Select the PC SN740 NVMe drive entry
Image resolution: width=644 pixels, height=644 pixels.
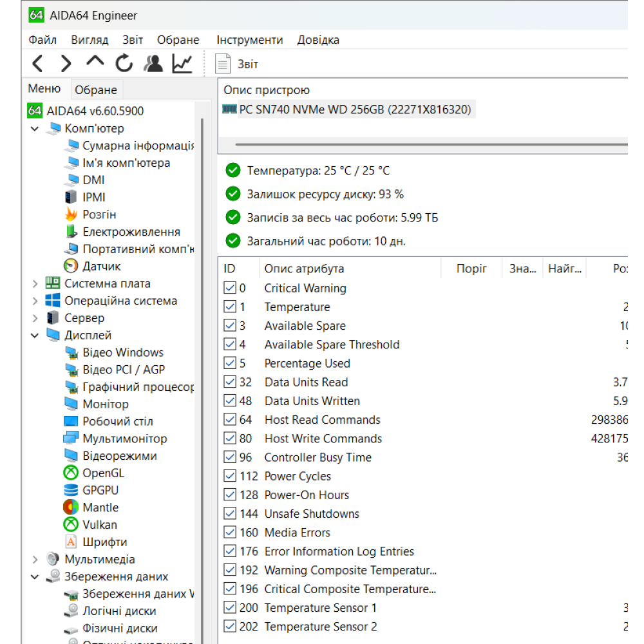click(348, 109)
